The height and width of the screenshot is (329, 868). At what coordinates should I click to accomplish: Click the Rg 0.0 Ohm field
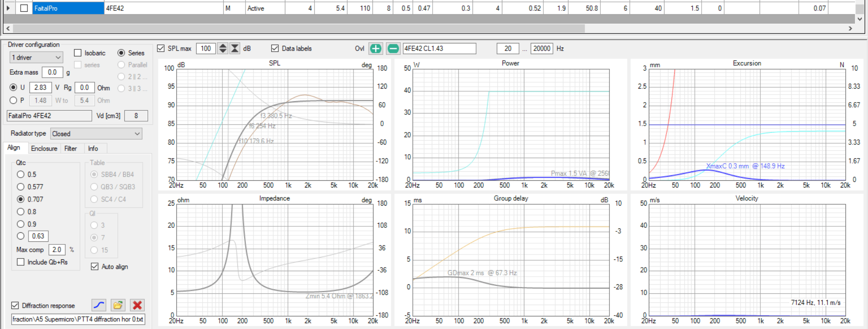tap(85, 88)
